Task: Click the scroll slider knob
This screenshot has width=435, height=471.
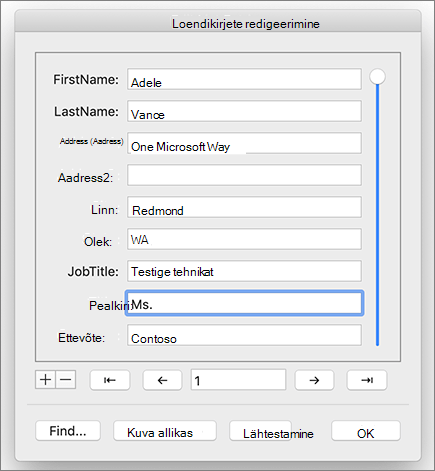Action: (377, 77)
